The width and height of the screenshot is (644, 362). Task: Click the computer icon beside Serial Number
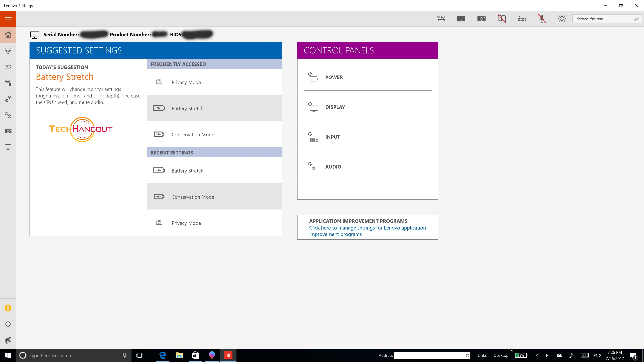[35, 35]
